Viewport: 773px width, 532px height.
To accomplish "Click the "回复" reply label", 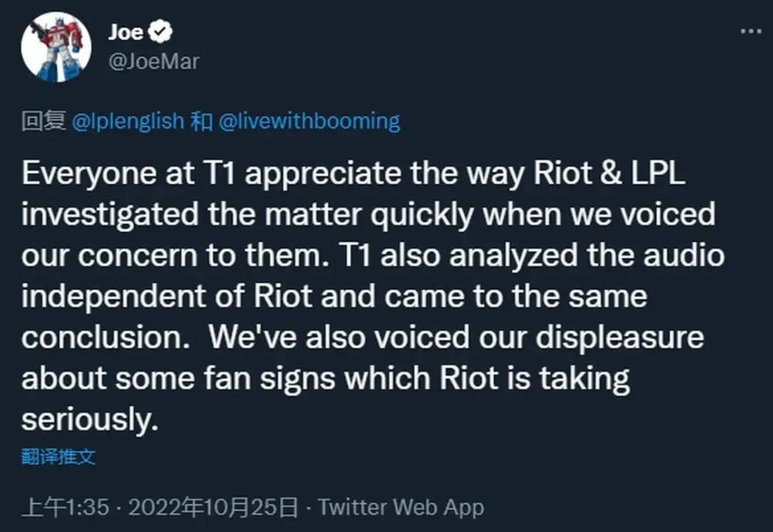I will [43, 121].
